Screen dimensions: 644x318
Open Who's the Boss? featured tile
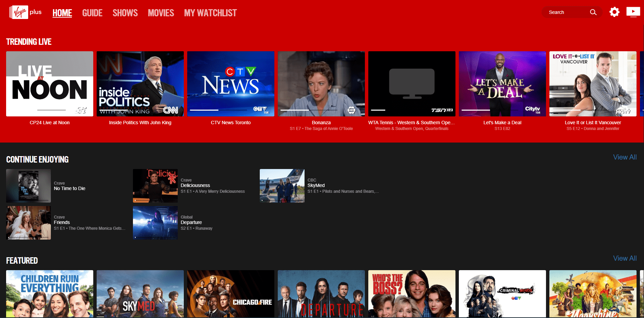412,294
